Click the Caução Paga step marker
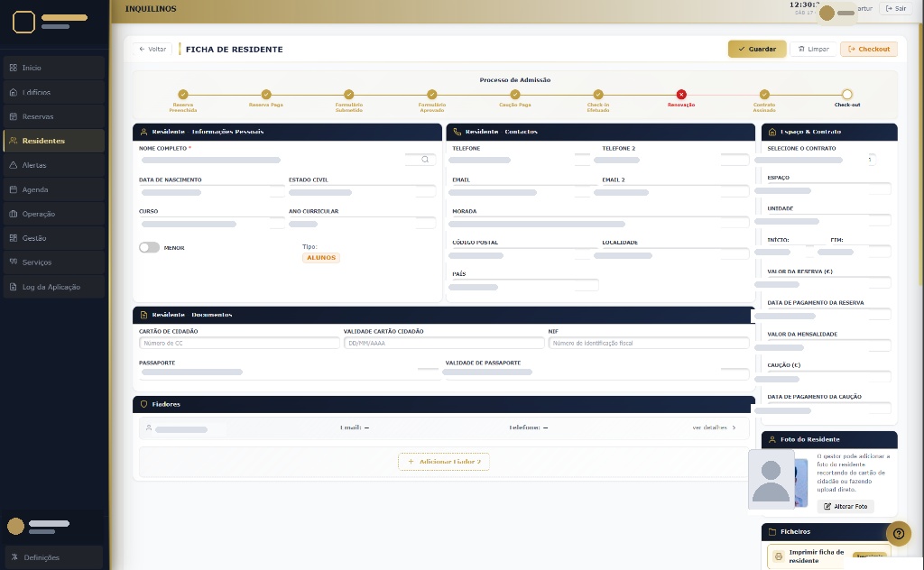924x570 pixels. 515,94
